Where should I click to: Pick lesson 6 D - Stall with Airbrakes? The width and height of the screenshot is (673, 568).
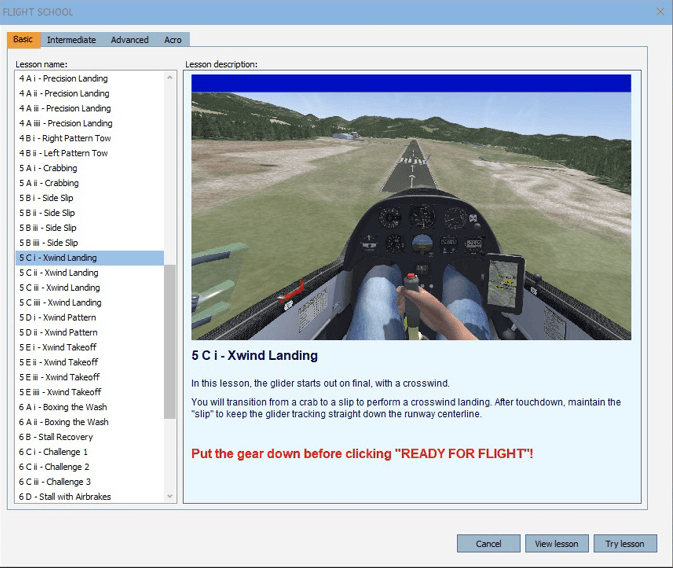click(x=90, y=497)
